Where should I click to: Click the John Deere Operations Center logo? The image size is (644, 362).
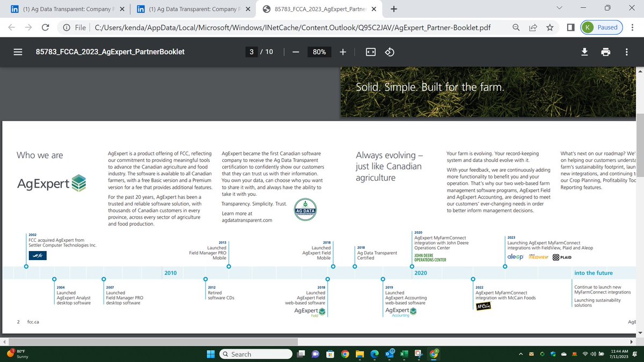[x=430, y=257]
